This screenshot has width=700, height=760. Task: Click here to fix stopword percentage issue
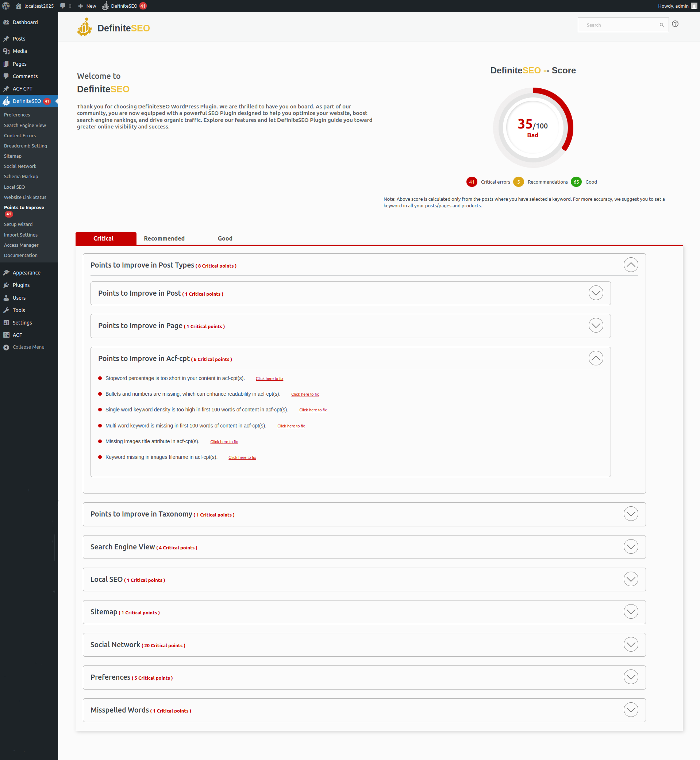point(269,378)
